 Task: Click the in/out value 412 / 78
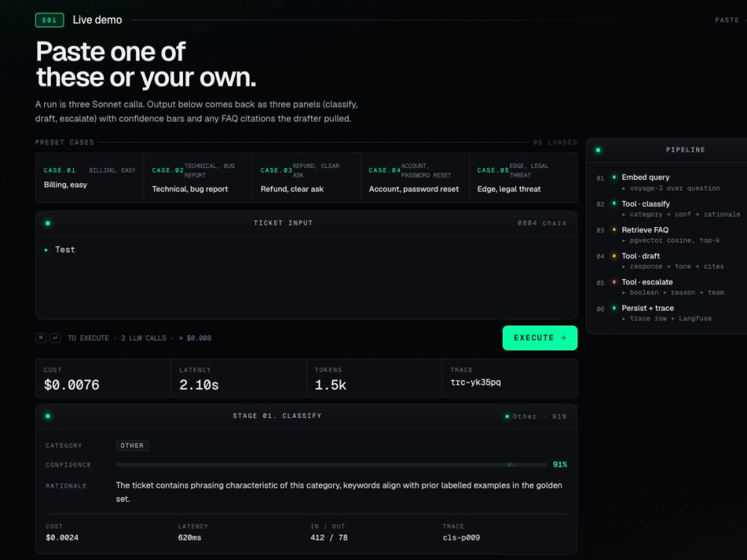(329, 538)
